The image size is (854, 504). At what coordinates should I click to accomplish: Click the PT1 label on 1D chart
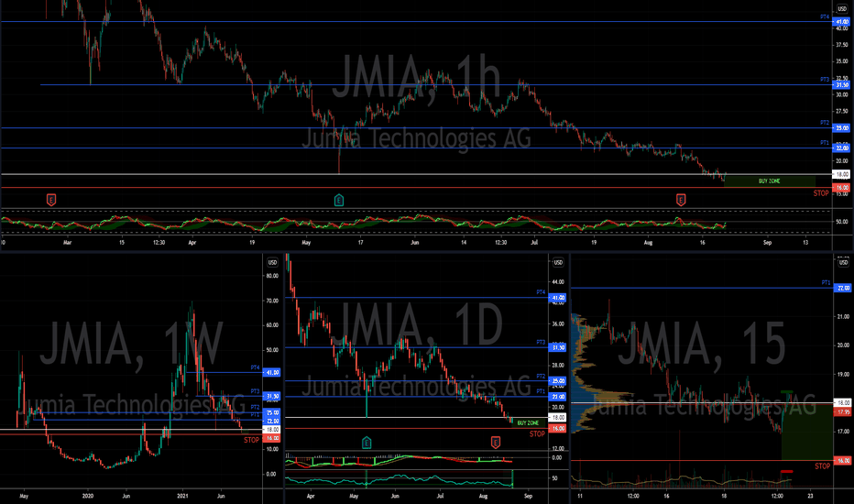point(541,391)
